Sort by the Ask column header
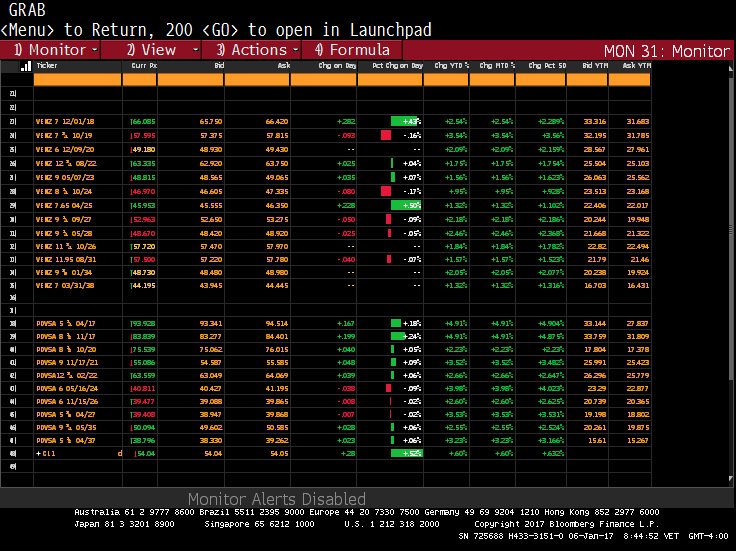The height and width of the screenshot is (551, 736). click(284, 66)
